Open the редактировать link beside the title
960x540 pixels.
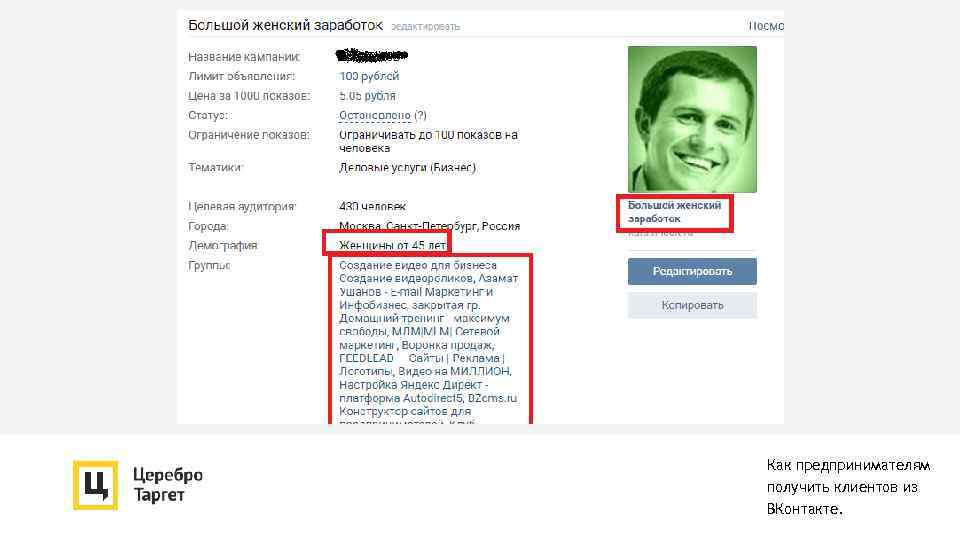426,27
